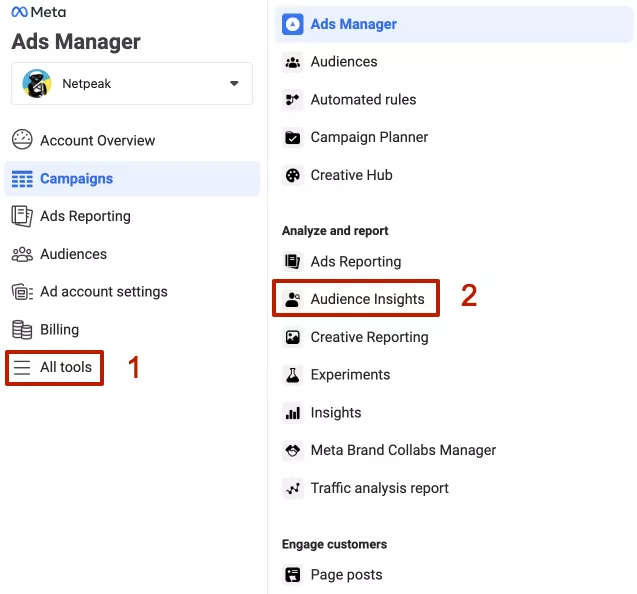Open the Netpeak account dropdown arrow
This screenshot has width=637, height=594.
(x=234, y=83)
